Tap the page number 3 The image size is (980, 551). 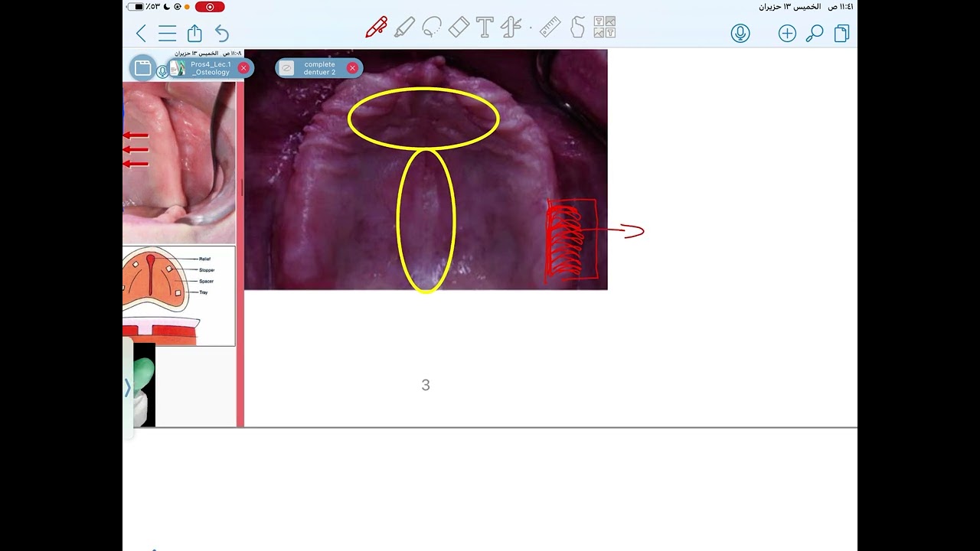tap(426, 386)
